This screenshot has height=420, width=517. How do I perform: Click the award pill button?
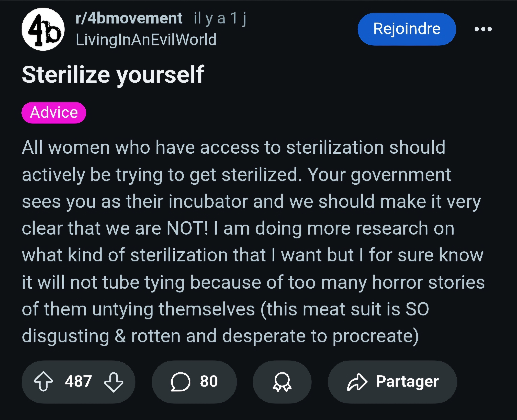282,382
